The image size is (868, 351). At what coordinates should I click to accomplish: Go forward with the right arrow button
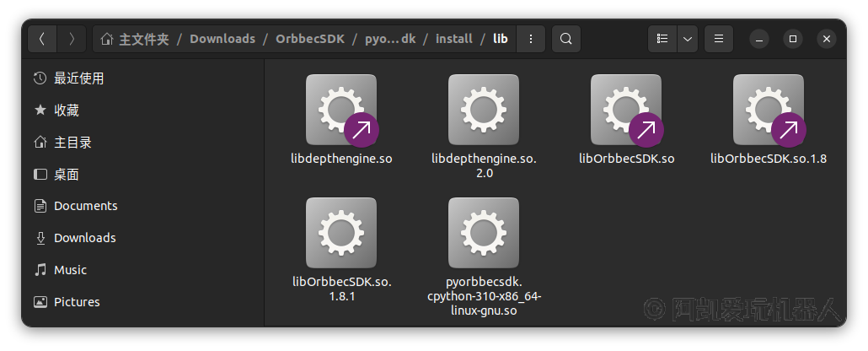pyautogui.click(x=72, y=39)
